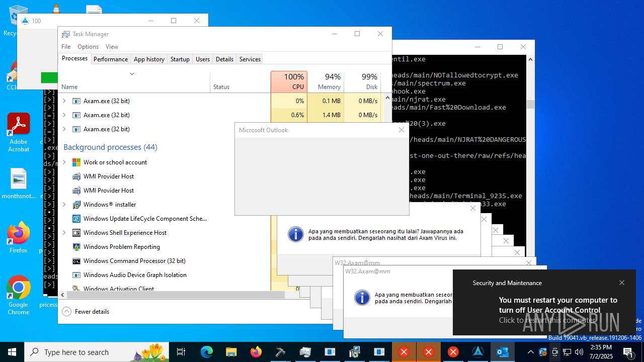Click the green progress bar in the 100 window
The height and width of the screenshot is (362, 644).
pyautogui.click(x=49, y=77)
